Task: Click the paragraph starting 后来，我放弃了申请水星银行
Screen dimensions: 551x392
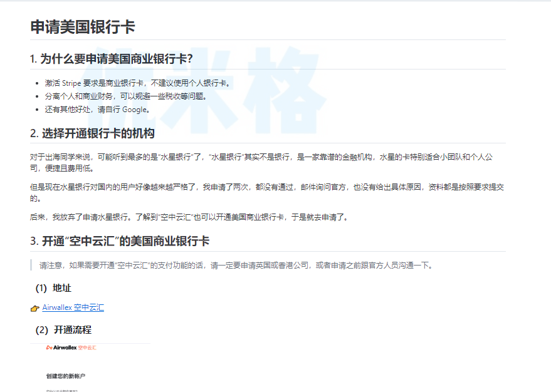Action: [197, 217]
